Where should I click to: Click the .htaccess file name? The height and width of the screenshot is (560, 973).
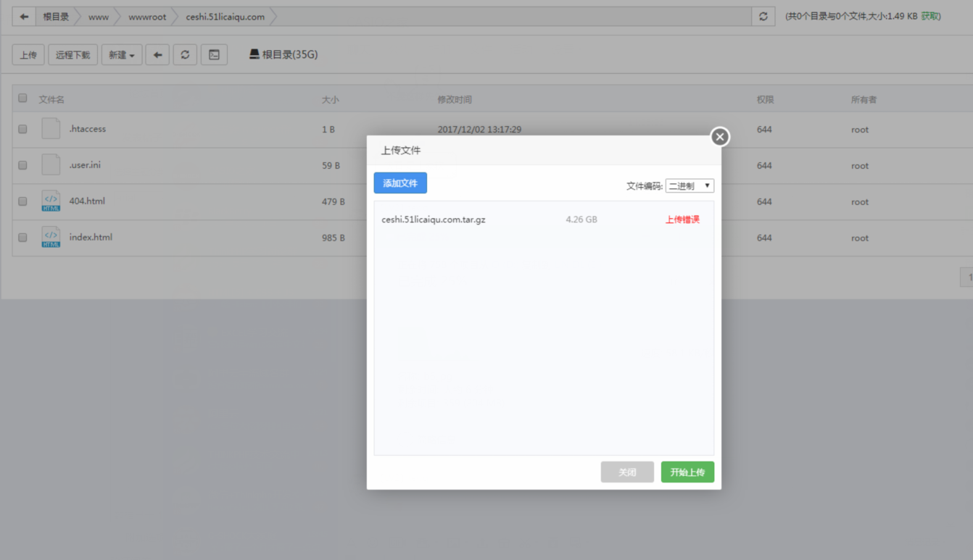click(88, 129)
